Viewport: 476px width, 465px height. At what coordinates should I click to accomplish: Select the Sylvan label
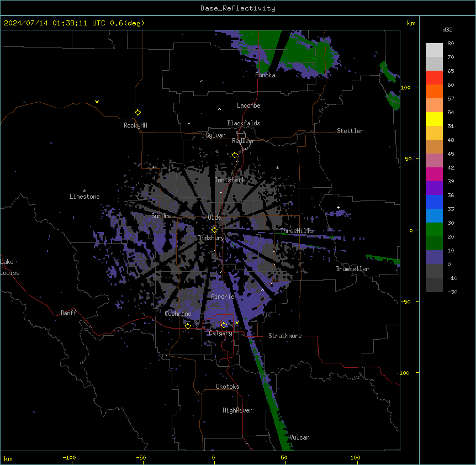[215, 135]
